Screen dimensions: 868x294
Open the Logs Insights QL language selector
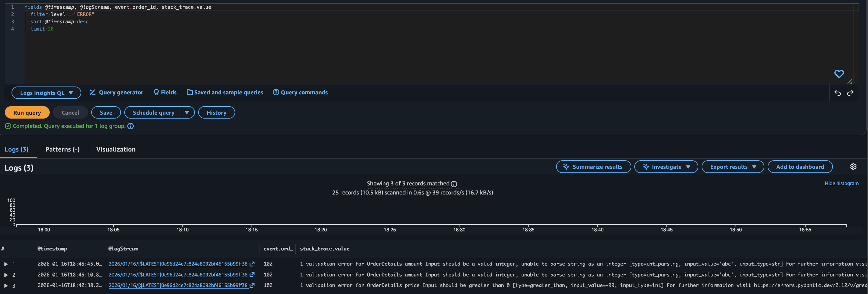(x=46, y=93)
